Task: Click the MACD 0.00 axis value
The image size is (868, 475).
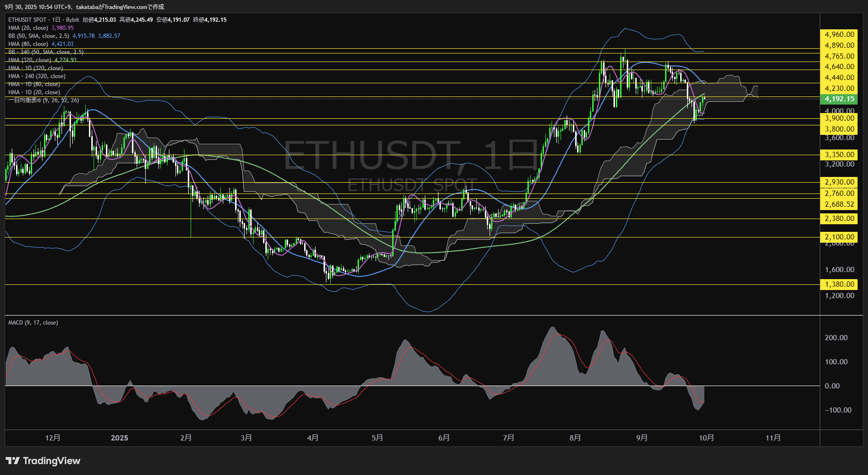Action: [832, 386]
